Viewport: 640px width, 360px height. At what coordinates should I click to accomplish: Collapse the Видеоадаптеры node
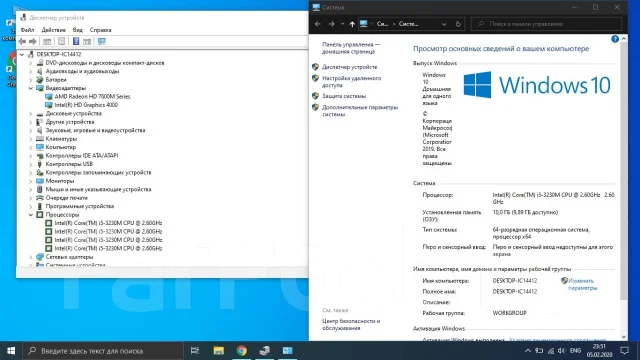tap(31, 88)
